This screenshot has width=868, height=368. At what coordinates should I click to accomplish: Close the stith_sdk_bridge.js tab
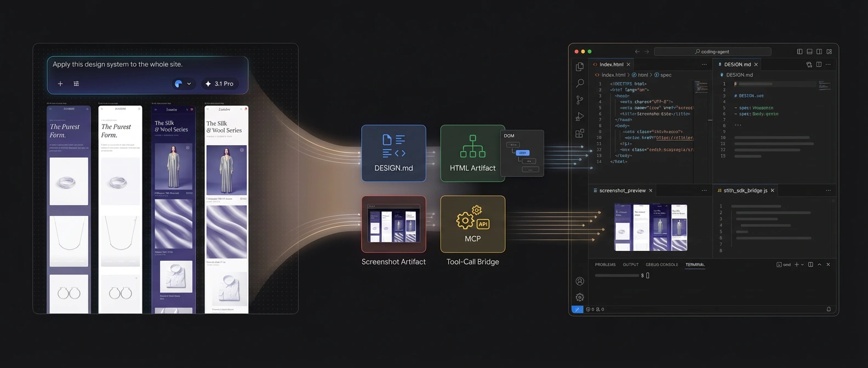(x=773, y=191)
